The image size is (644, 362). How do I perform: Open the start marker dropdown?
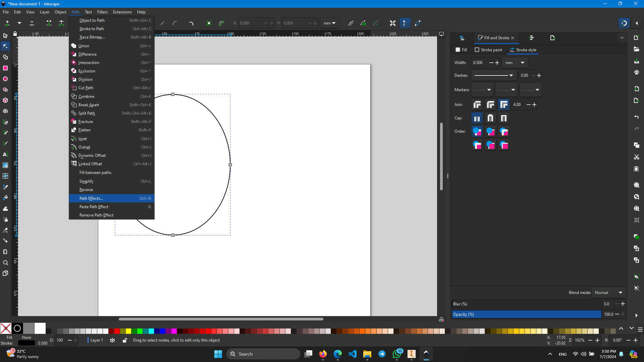point(482,90)
